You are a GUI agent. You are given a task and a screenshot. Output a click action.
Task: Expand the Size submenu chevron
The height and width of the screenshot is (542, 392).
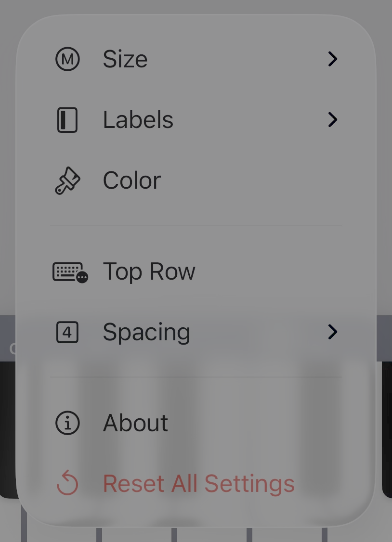click(332, 59)
